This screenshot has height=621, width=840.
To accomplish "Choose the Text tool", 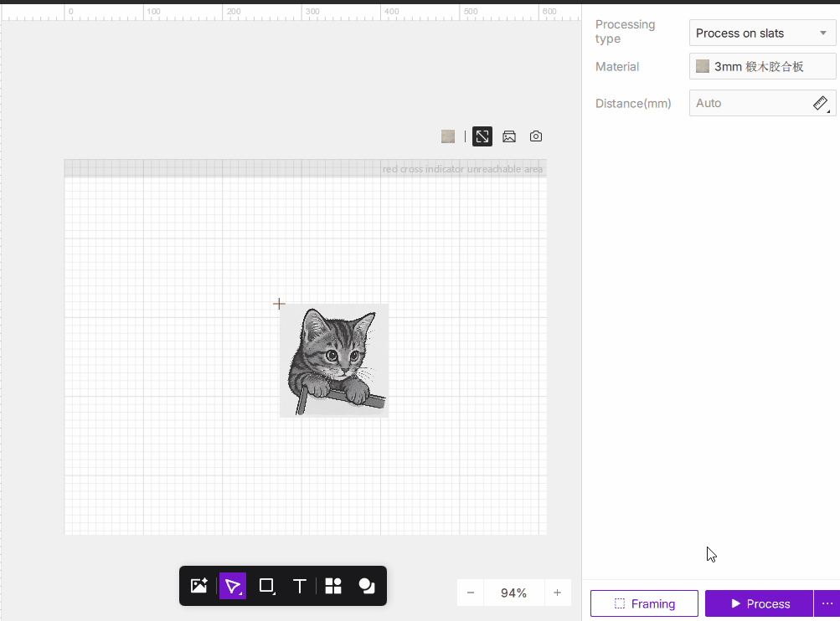I will click(299, 586).
